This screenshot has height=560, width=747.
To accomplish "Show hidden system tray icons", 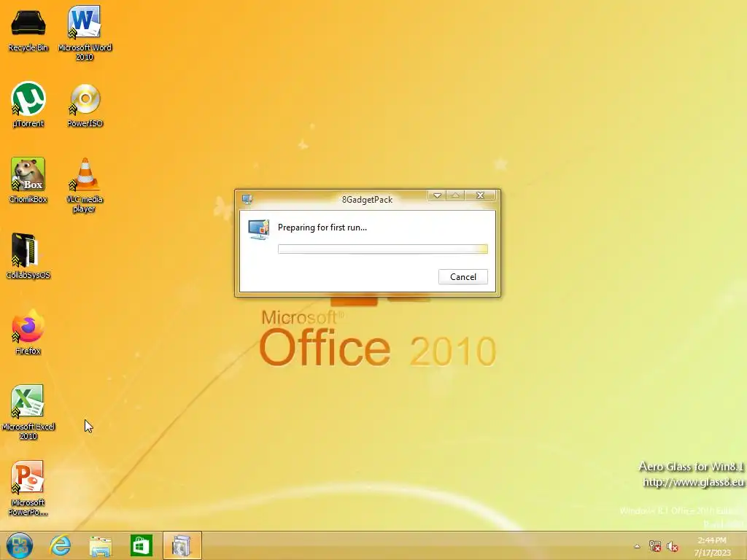I will (637, 546).
